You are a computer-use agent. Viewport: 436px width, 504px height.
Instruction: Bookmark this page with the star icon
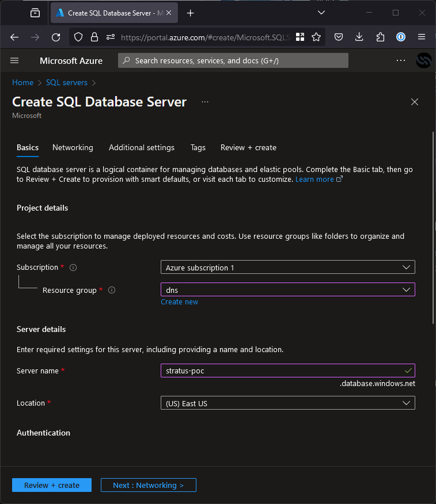click(x=316, y=37)
